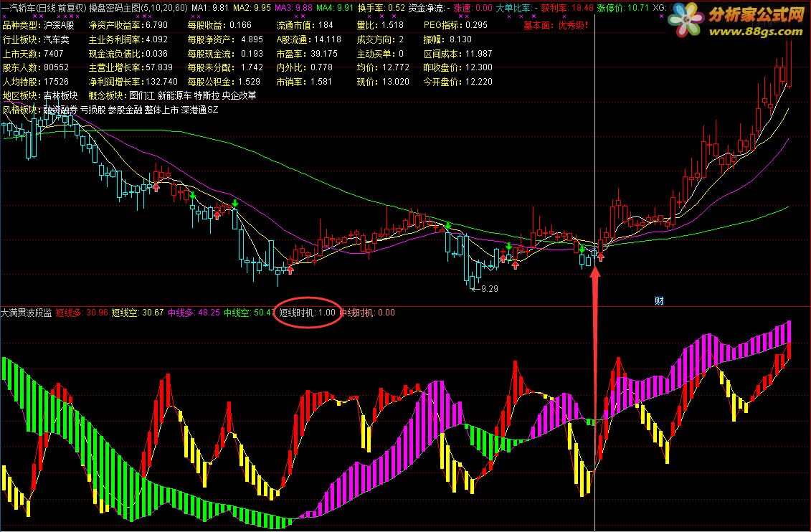Click the 区间成本: 11.987 field
This screenshot has width=811, height=532.
[457, 53]
